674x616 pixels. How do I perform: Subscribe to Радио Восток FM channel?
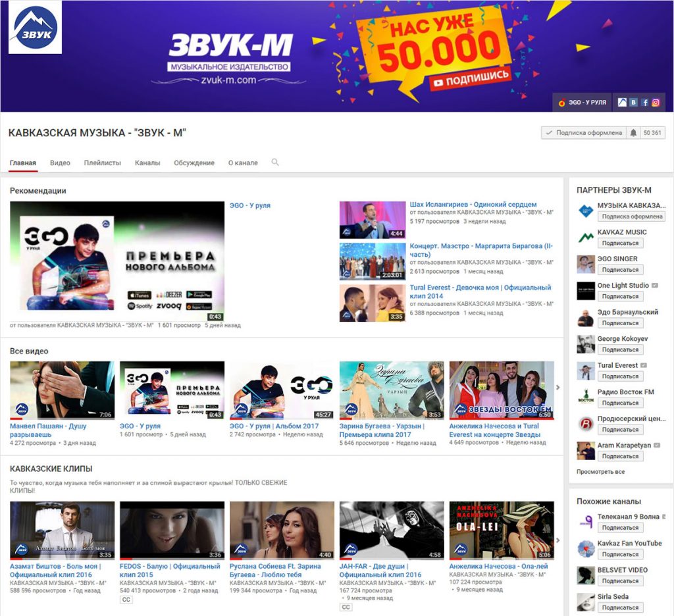click(x=620, y=403)
